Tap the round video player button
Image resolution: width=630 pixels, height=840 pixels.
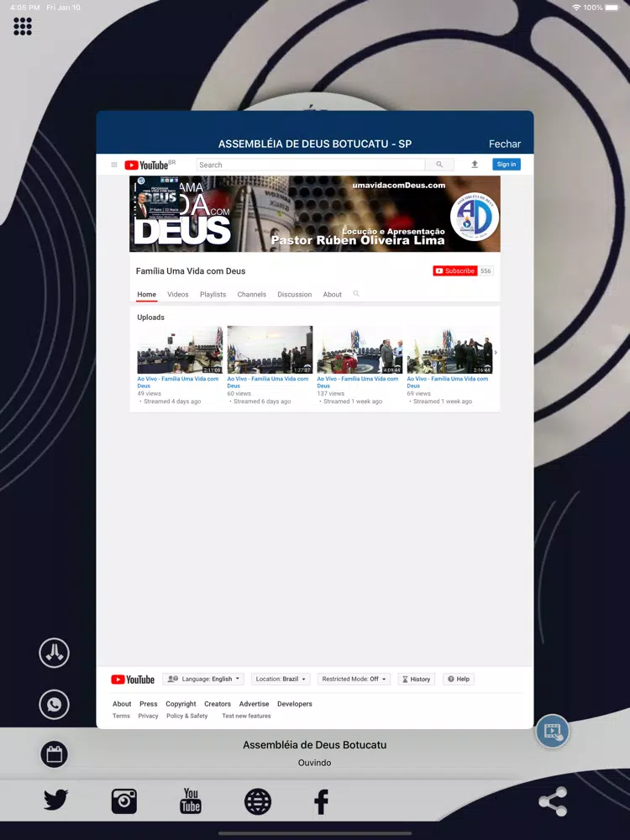pyautogui.click(x=553, y=732)
